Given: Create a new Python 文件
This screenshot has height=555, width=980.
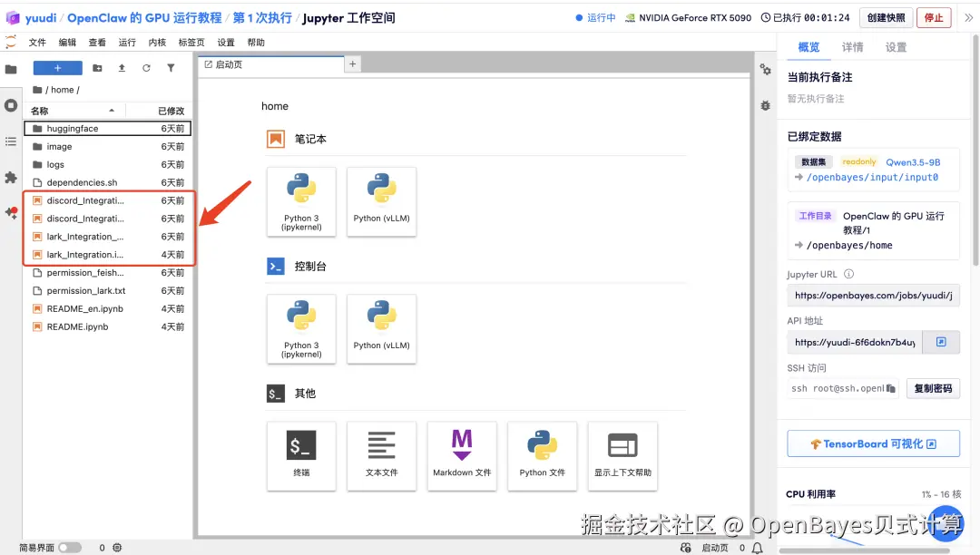Looking at the screenshot, I should point(542,456).
